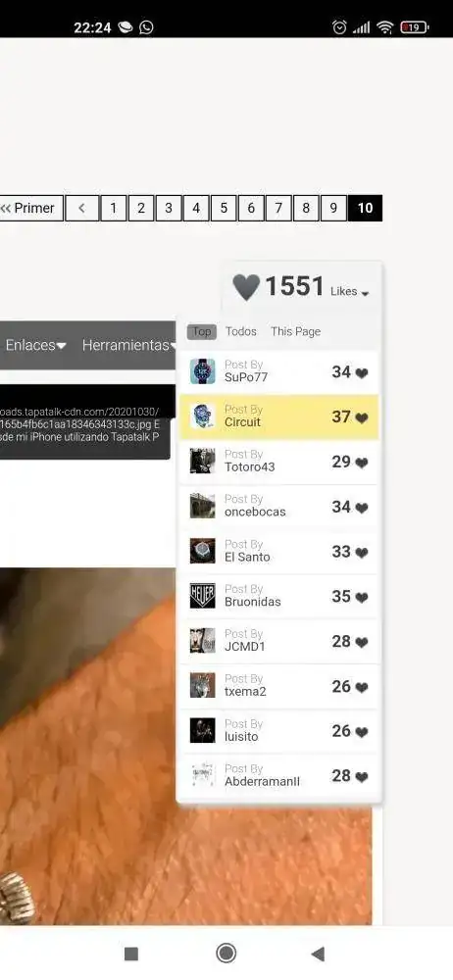Click the previous page arrow button

tap(82, 208)
